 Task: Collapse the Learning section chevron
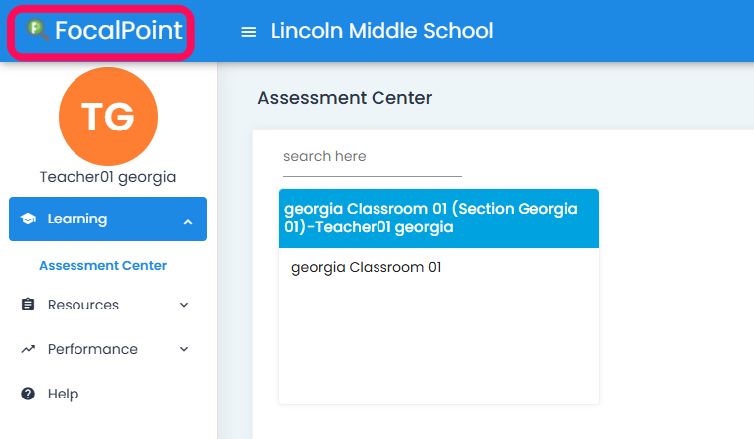[x=188, y=220]
